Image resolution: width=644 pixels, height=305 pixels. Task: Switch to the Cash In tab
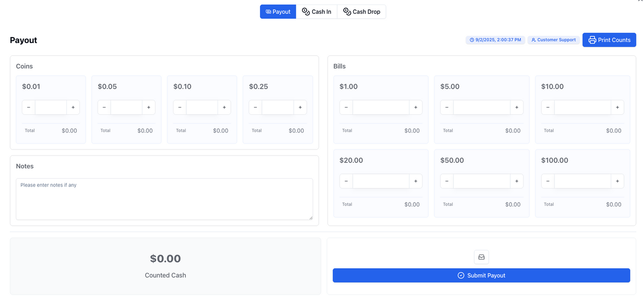click(317, 12)
